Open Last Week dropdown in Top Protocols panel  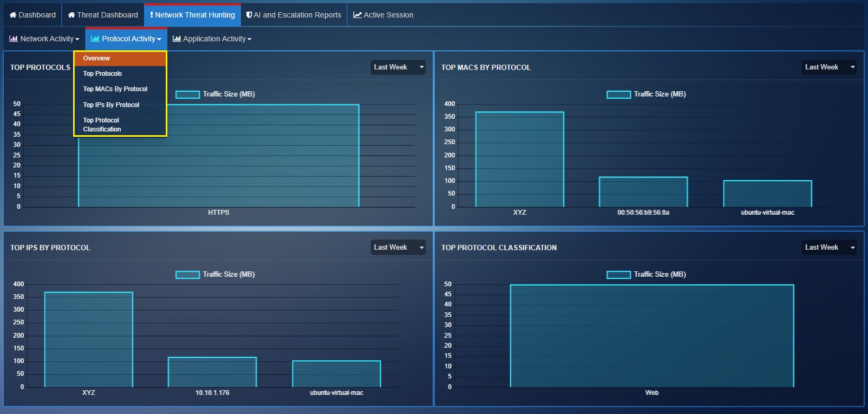click(x=398, y=67)
